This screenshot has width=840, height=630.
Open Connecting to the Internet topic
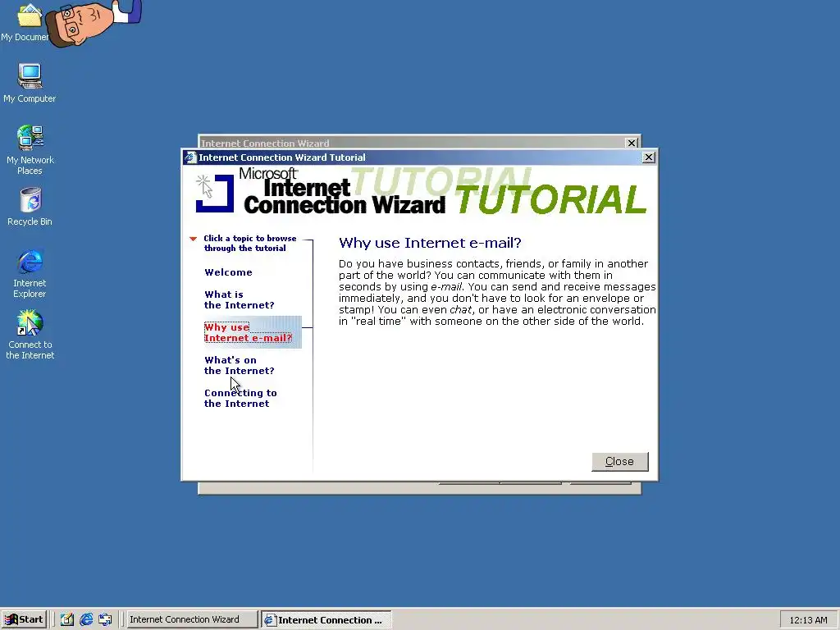[240, 398]
